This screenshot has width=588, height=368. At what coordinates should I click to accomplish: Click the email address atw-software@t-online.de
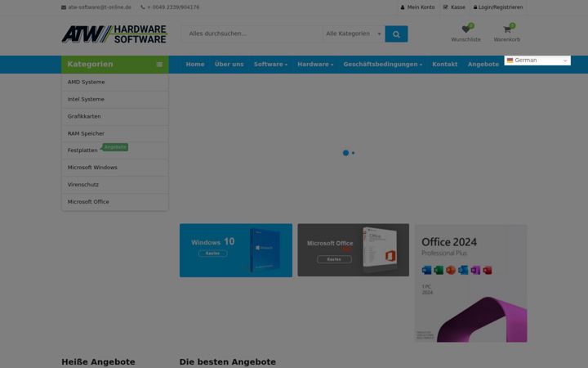[100, 7]
